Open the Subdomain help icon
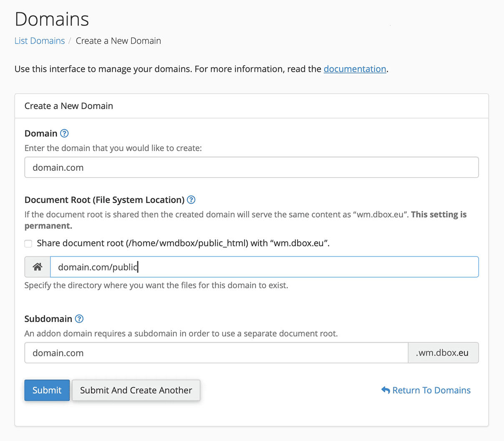Viewport: 504px width, 441px height. [x=79, y=319]
